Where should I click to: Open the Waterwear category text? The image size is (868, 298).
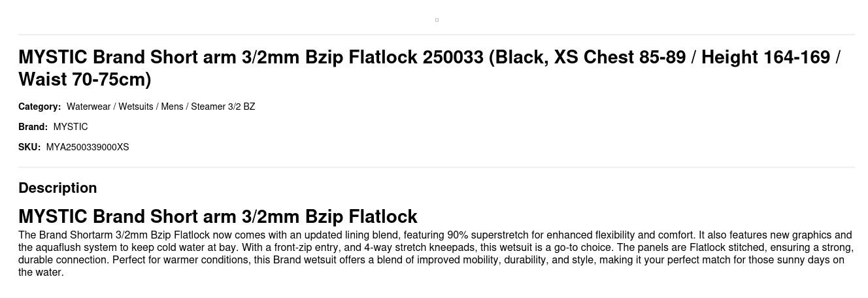pos(88,107)
